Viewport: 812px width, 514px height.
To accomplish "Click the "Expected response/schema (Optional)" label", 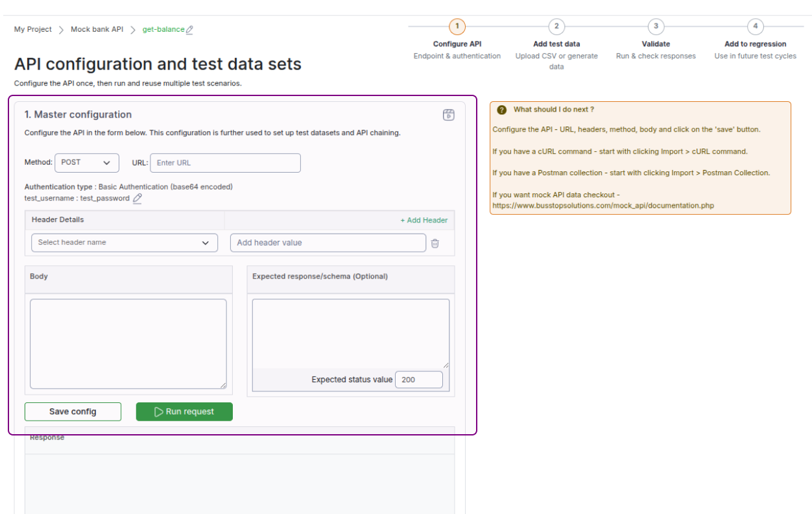I will point(320,276).
